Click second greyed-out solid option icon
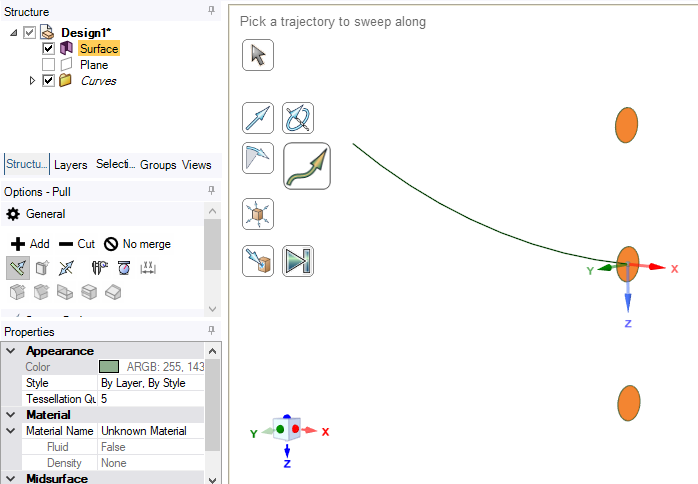 pos(41,292)
